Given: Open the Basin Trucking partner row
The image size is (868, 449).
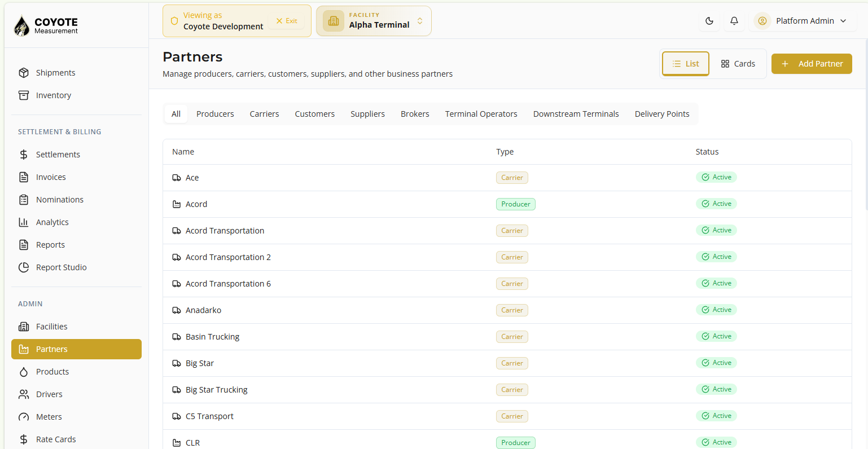Looking at the screenshot, I should 507,337.
